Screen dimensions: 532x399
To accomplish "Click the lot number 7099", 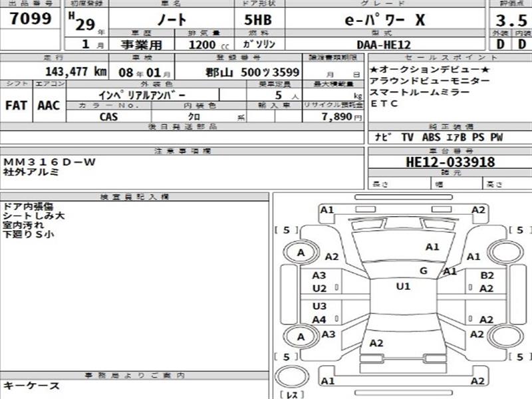I will click(31, 19).
